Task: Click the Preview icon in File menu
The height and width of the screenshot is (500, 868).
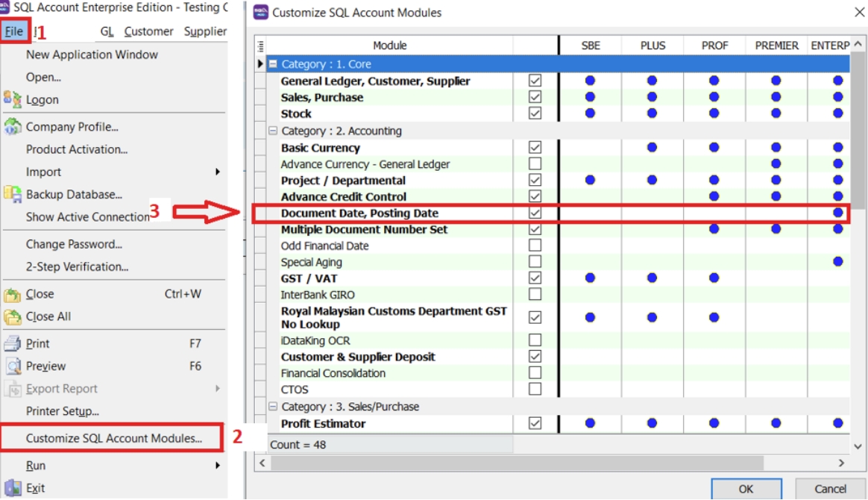Action: [x=12, y=366]
